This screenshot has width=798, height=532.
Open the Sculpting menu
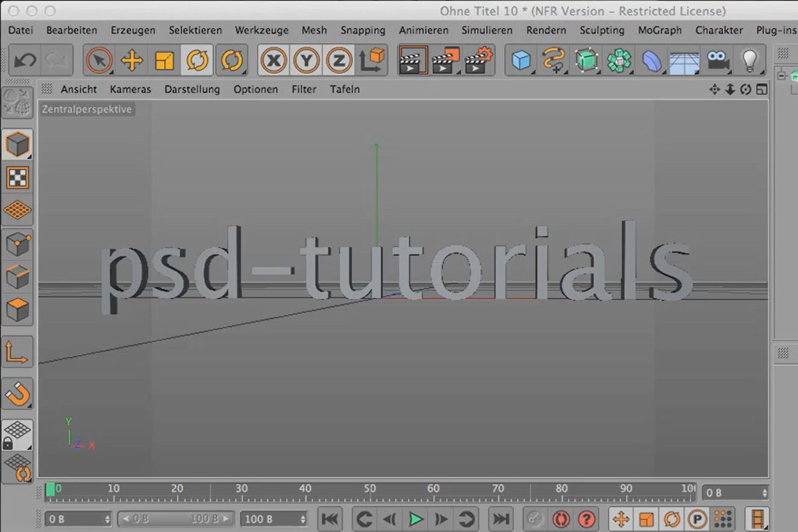[602, 30]
